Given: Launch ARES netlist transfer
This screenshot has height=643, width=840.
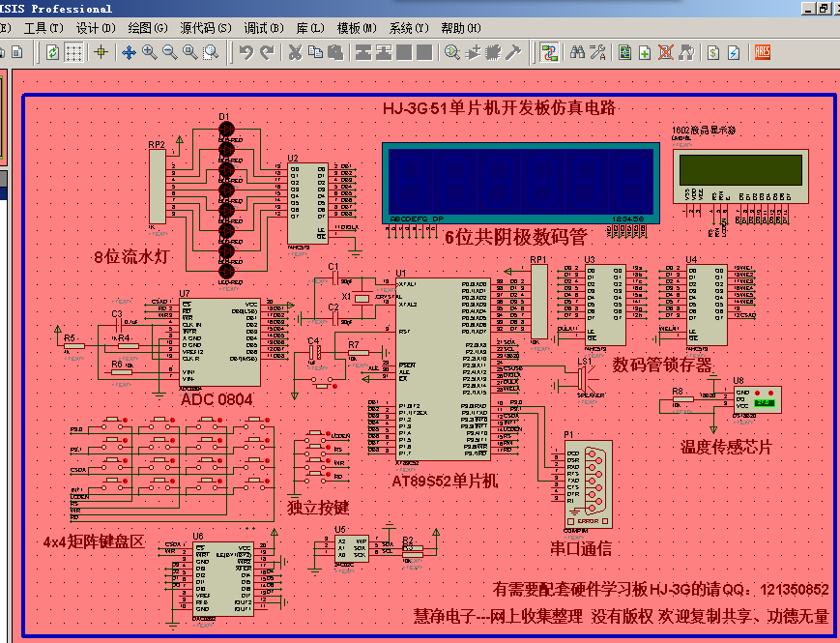Looking at the screenshot, I should pos(763,52).
